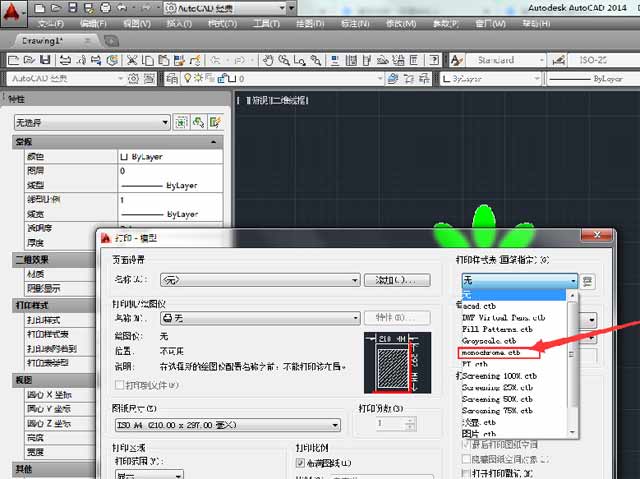The height and width of the screenshot is (479, 640).
Task: Click the Undo arrow in quick access toolbar
Action: point(122,8)
